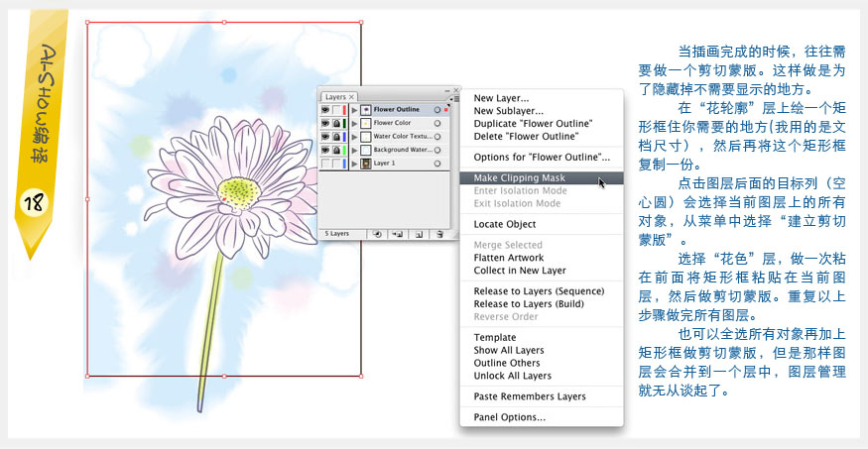Click the Water Color Texture target circle

pos(437,136)
